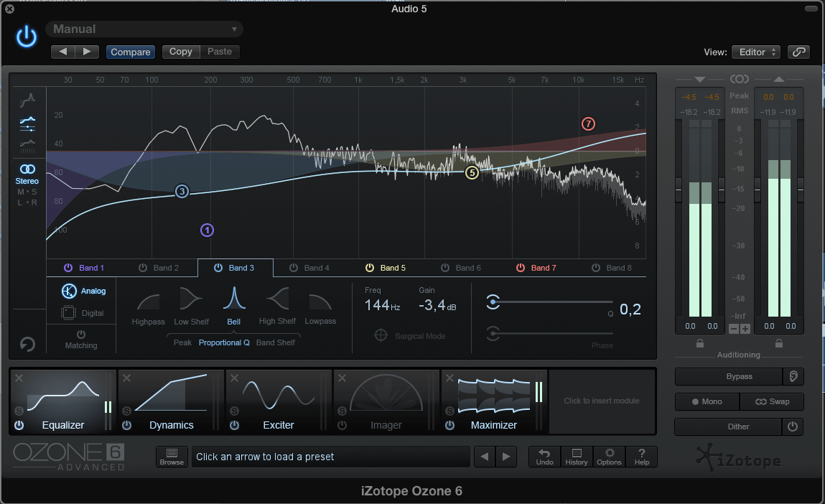Click the Stereo mode linked-circles icon
Screen dimensions: 825x504
pyautogui.click(x=27, y=169)
